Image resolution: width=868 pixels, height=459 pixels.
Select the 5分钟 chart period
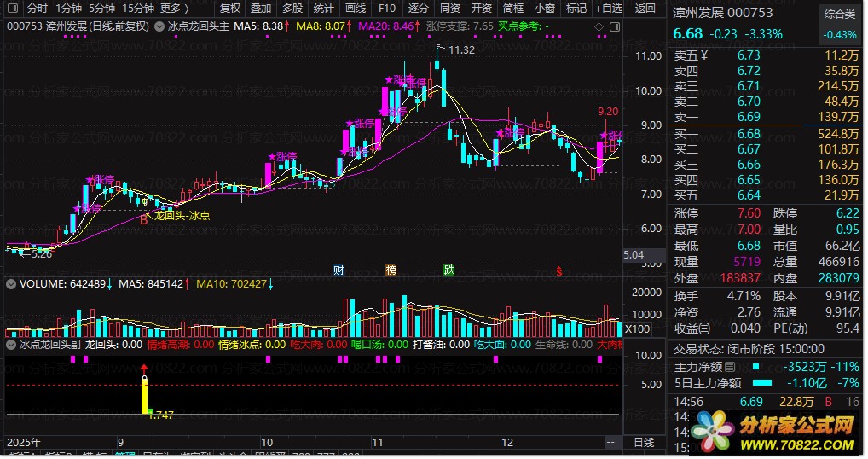coord(101,9)
